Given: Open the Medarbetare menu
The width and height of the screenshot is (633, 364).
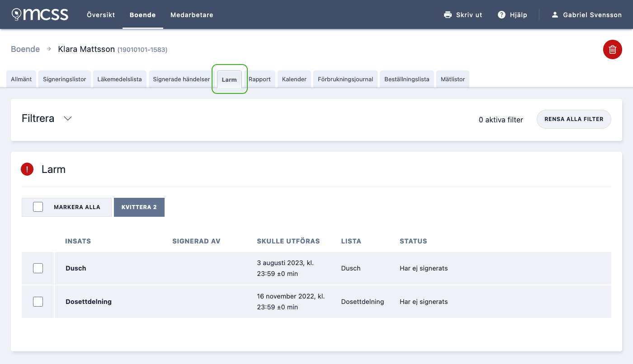Looking at the screenshot, I should pyautogui.click(x=192, y=15).
